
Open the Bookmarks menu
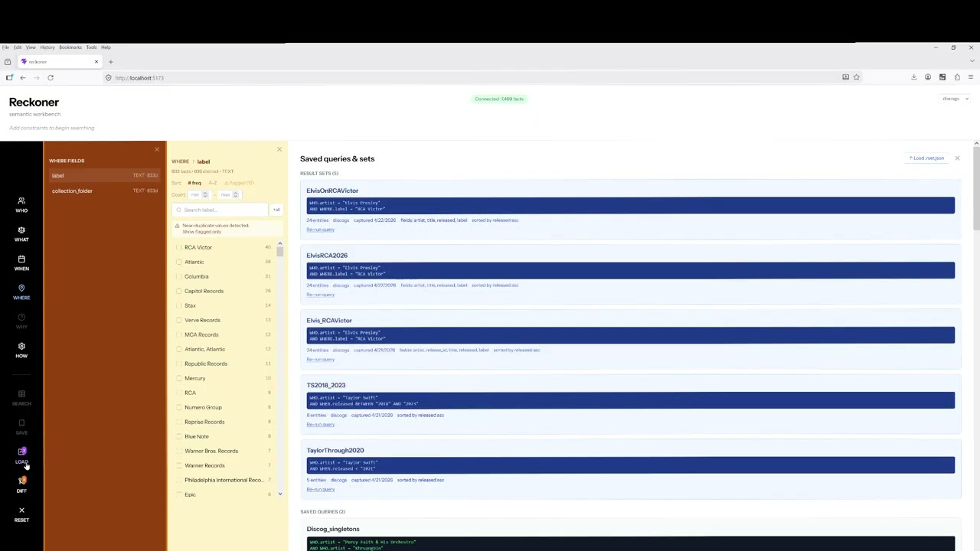70,47
